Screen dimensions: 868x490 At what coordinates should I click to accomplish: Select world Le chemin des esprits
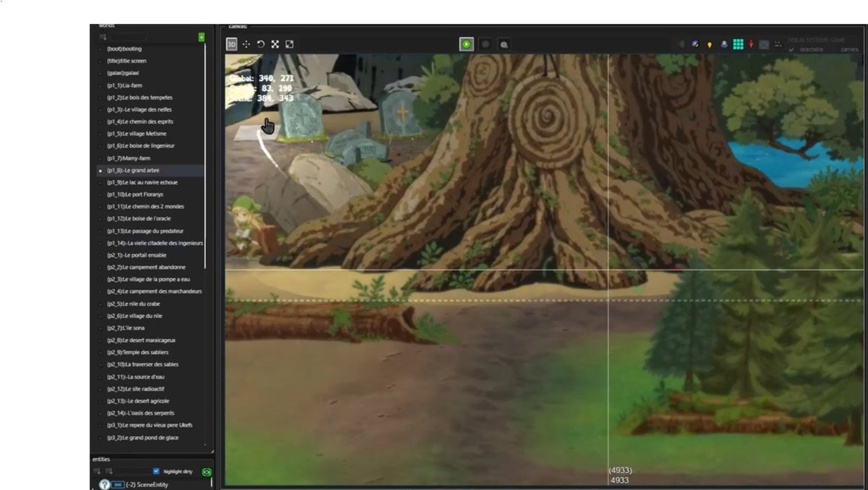click(x=151, y=121)
